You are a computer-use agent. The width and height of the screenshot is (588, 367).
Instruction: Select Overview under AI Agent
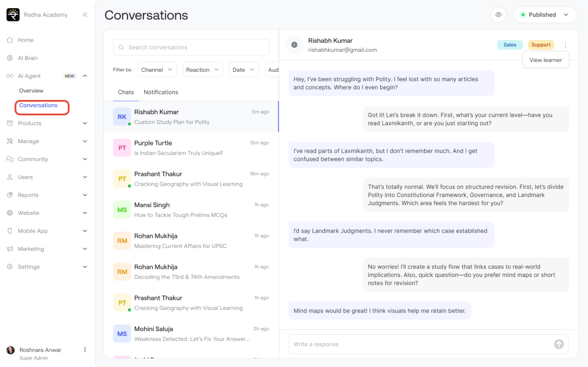tap(31, 91)
